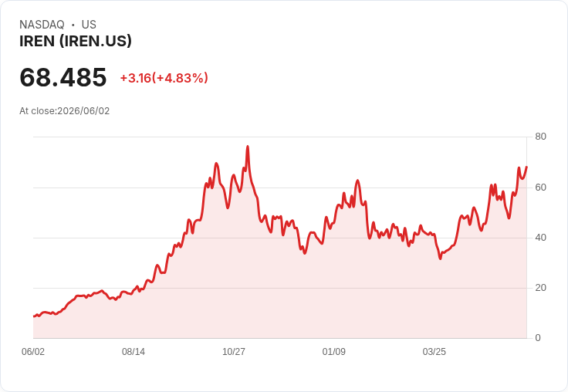Click the 40 price axis label

tap(540, 238)
